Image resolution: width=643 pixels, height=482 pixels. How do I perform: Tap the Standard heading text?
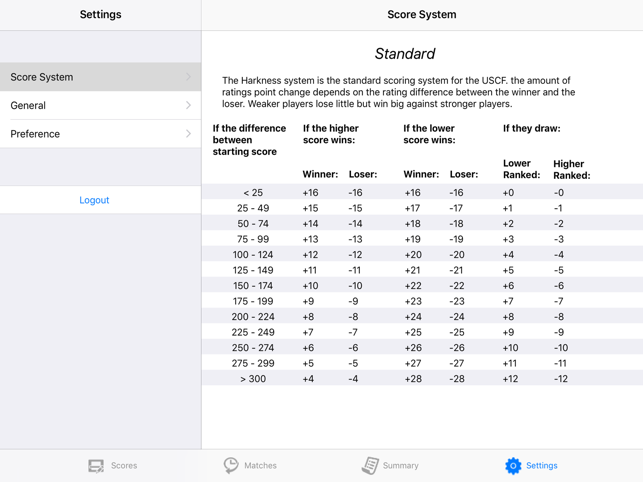pyautogui.click(x=405, y=54)
